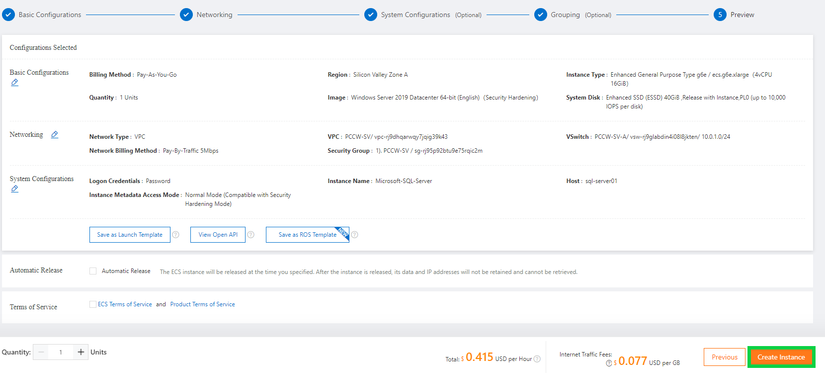The image size is (825, 377).
Task: Click the Network Type value VPC
Action: (140, 137)
